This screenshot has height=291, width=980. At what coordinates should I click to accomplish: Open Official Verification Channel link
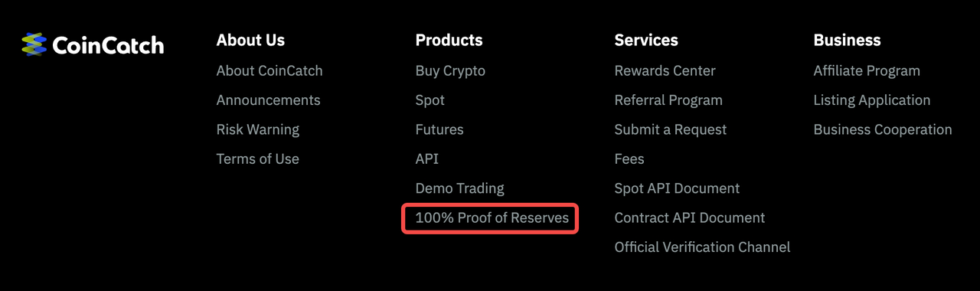703,247
